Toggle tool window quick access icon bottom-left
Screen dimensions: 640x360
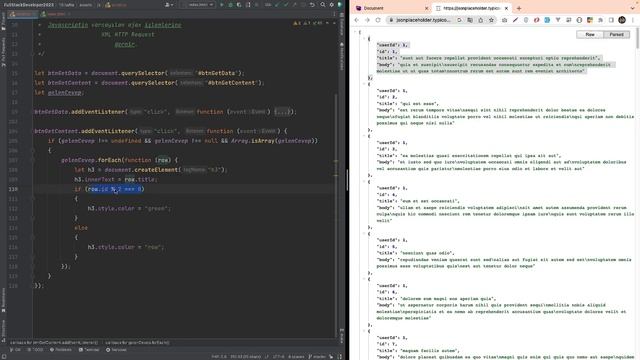(x=4, y=356)
